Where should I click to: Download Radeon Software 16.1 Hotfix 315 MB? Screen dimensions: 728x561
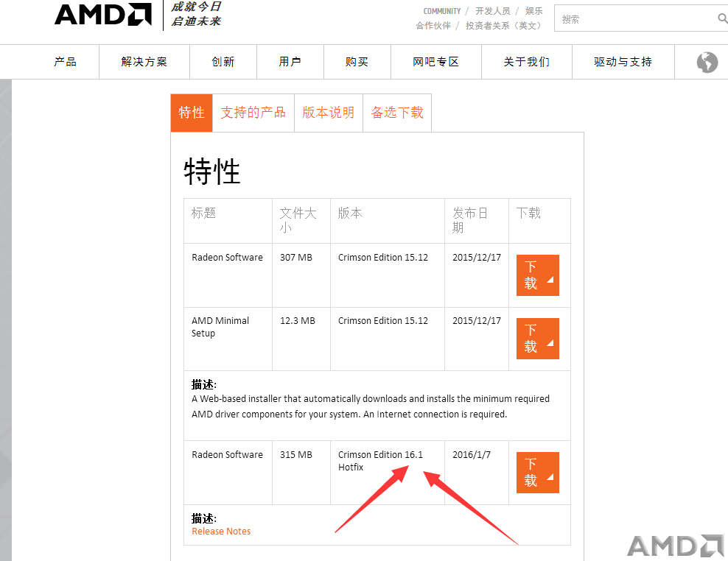pos(538,473)
